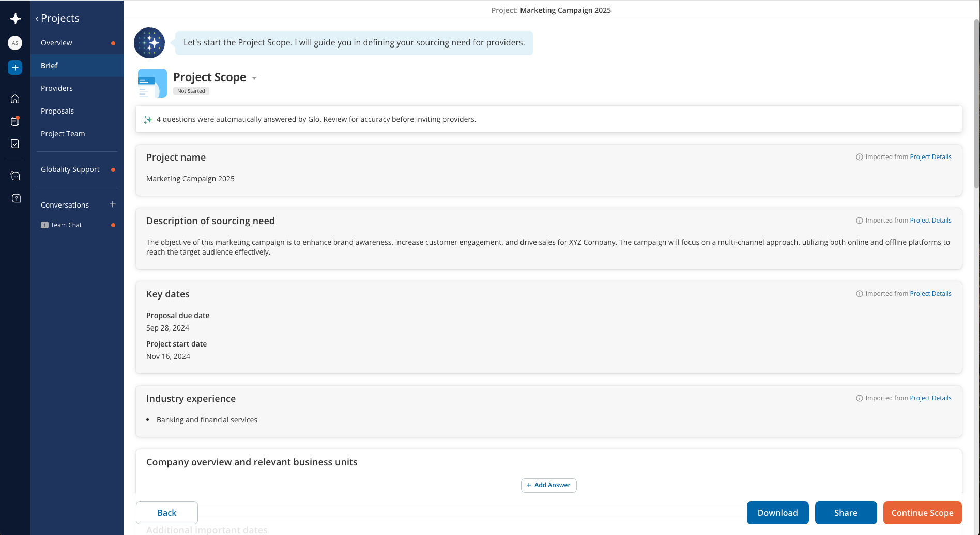Click the Glo guidance message bubble
The image size is (980, 535).
click(x=354, y=43)
